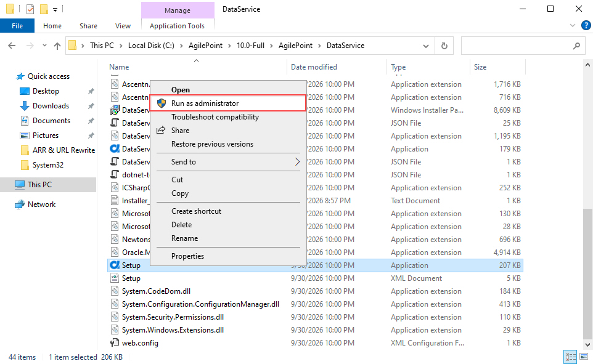The height and width of the screenshot is (364, 593).
Task: Open Downloads in the navigation pane
Action: 51,106
